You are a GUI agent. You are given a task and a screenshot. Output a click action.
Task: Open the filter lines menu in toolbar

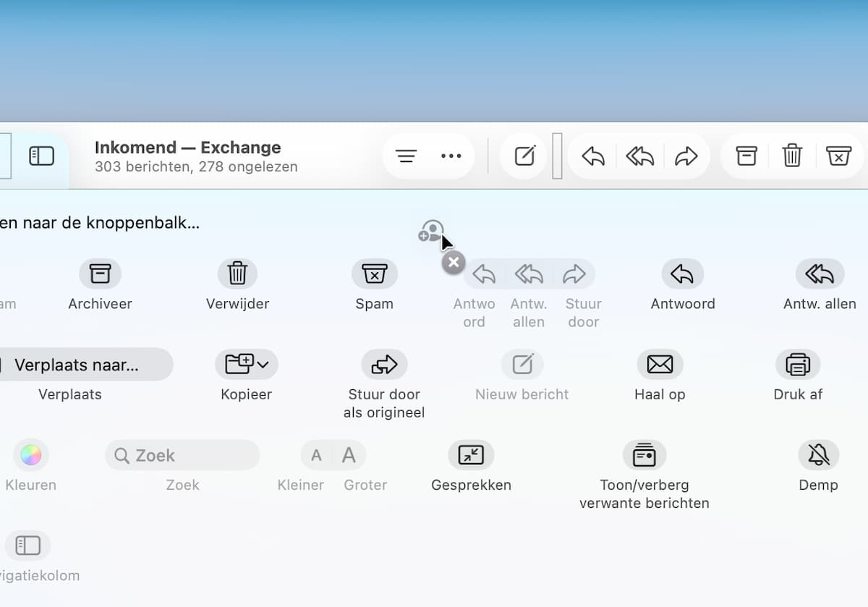pyautogui.click(x=407, y=156)
